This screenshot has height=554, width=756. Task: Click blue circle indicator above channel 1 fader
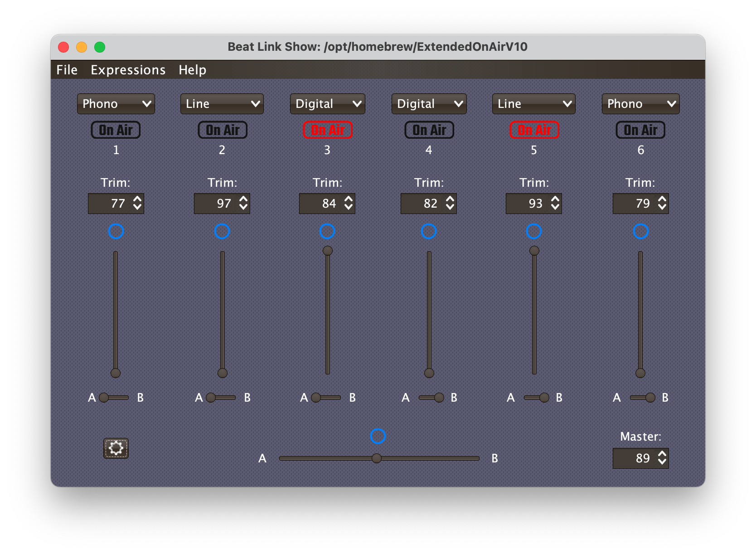116,231
